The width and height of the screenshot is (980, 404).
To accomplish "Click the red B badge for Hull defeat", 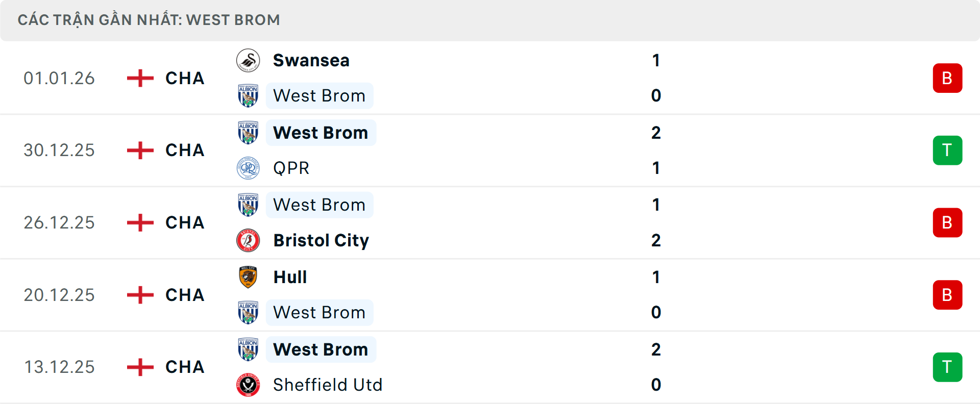I will (948, 294).
